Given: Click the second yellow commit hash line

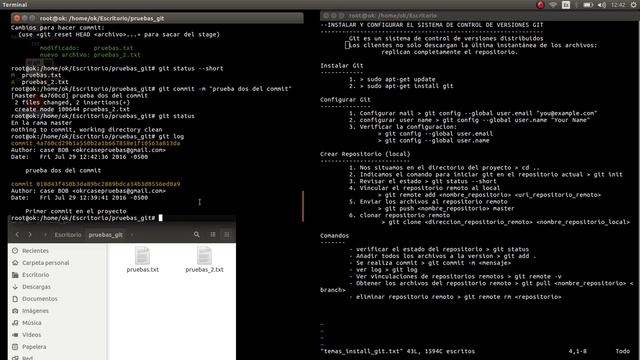Looking at the screenshot, I should (x=96, y=184).
